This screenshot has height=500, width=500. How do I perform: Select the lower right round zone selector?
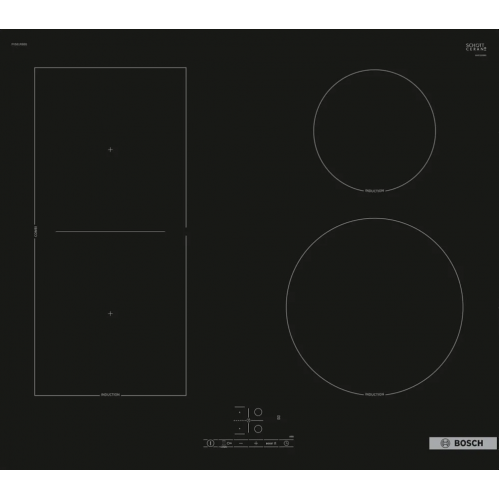coord(258,429)
